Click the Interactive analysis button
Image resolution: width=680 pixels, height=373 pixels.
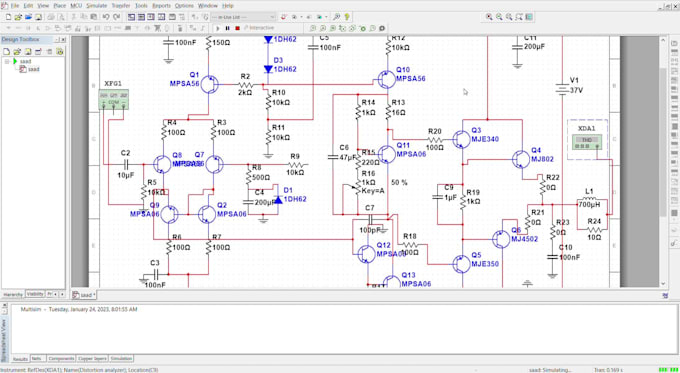(x=259, y=28)
